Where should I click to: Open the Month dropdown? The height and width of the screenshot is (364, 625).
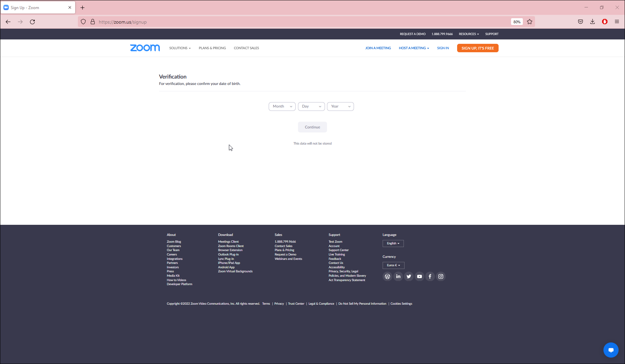click(282, 107)
